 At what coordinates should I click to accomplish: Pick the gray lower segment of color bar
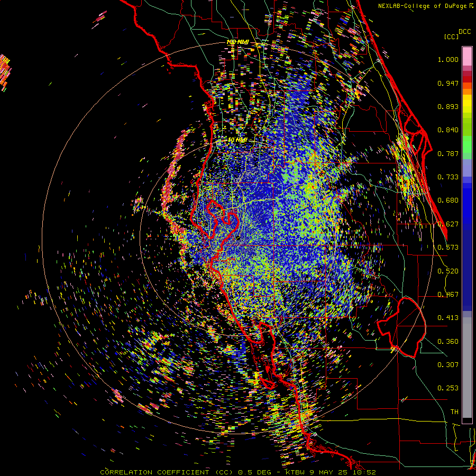click(467, 368)
